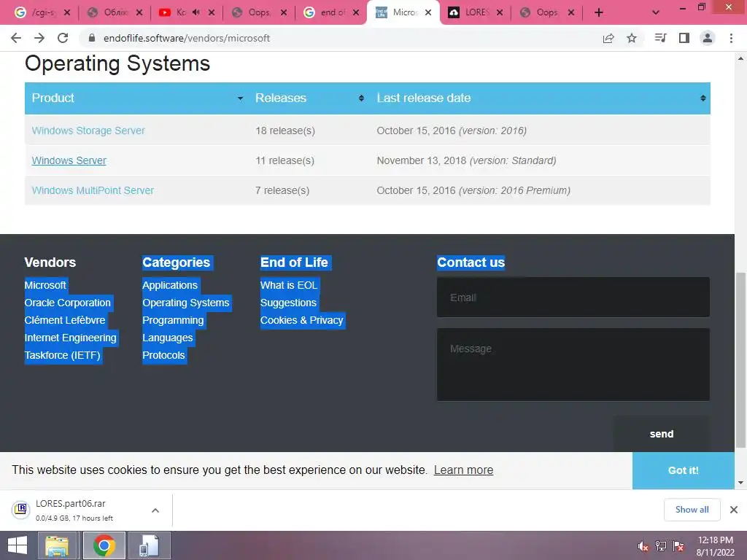Open the Microsoft vendor footer link
Viewport: 747px width, 560px height.
[x=45, y=285]
